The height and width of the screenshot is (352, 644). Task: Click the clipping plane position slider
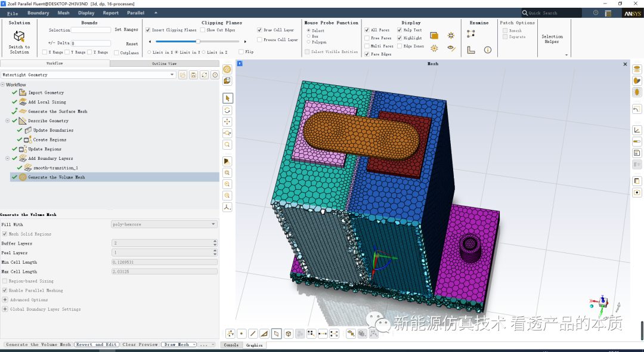tap(198, 42)
